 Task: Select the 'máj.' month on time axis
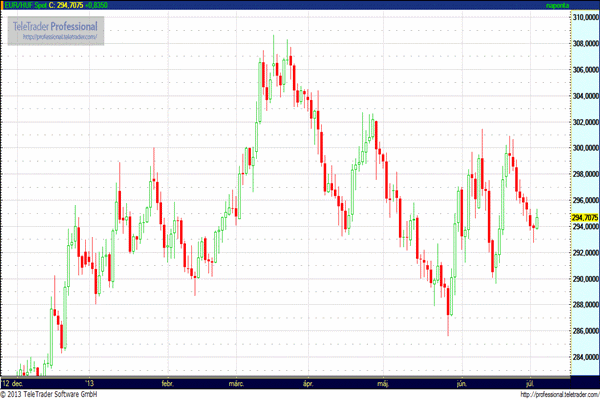click(383, 382)
